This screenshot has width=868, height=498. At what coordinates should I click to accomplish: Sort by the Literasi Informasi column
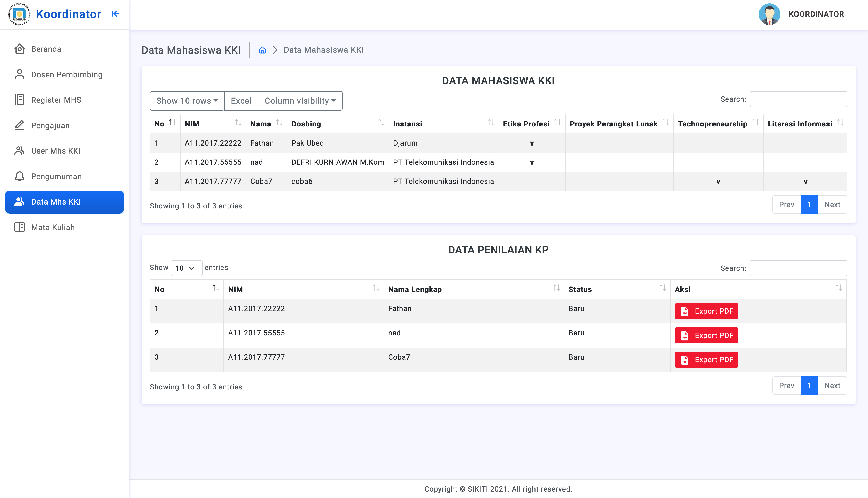(805, 124)
